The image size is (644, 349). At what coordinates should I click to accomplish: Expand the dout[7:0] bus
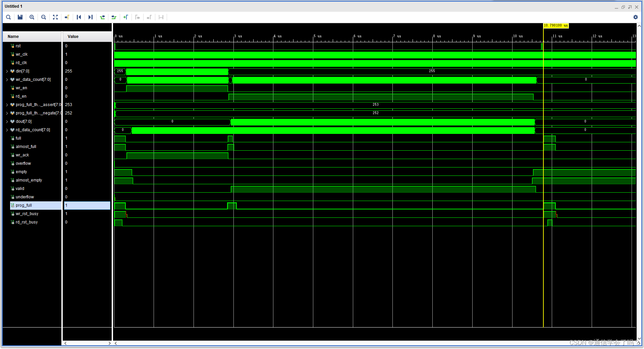coord(7,121)
